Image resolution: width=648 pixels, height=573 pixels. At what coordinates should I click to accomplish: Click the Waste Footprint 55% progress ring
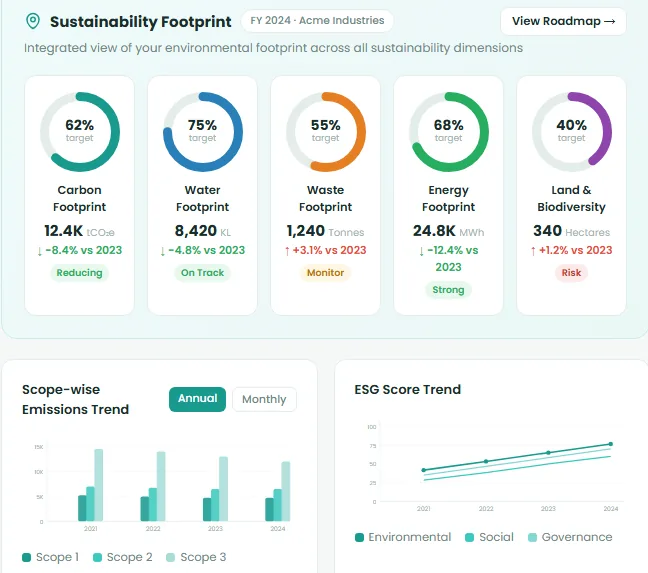[x=326, y=132]
